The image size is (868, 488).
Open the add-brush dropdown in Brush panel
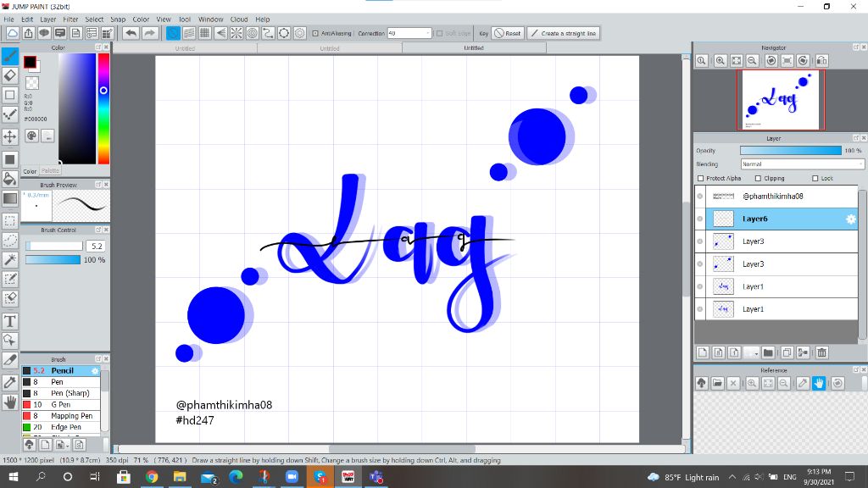[67, 444]
